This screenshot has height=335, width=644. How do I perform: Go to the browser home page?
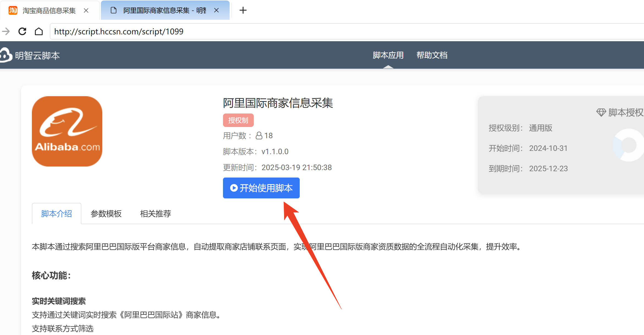[x=39, y=31]
